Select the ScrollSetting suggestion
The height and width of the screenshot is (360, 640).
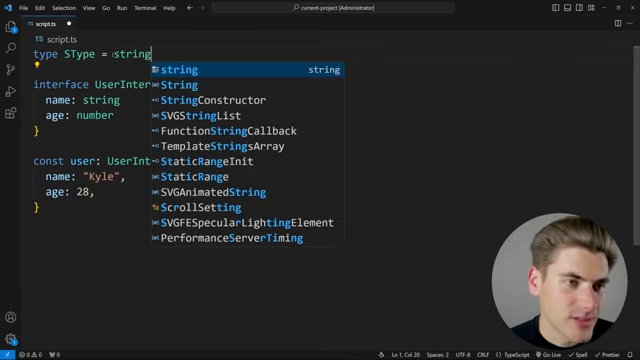pyautogui.click(x=248, y=207)
